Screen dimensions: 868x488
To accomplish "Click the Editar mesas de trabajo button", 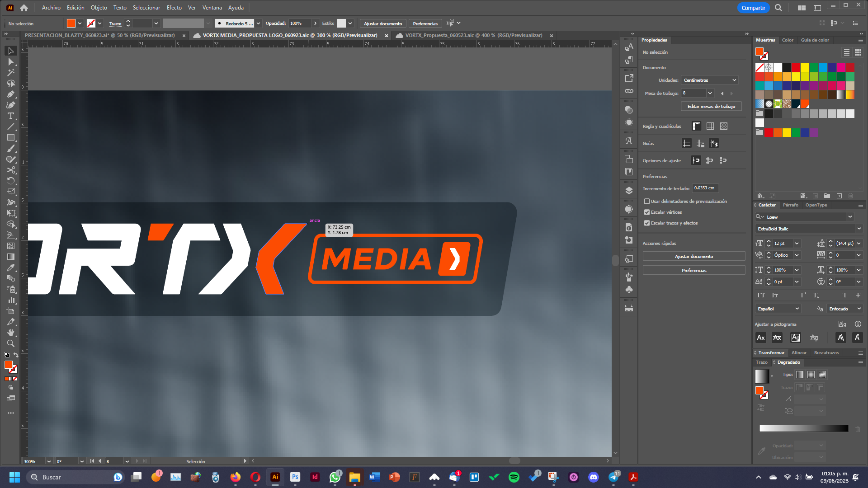I will [711, 106].
